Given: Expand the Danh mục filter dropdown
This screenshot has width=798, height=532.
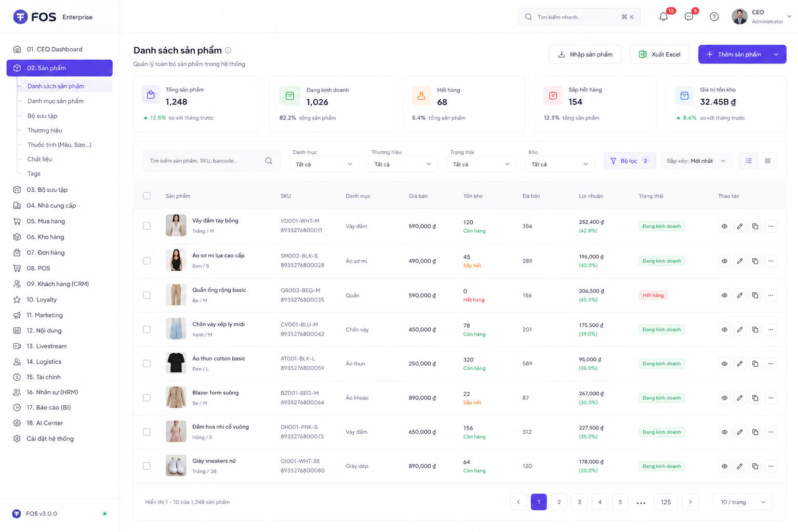Looking at the screenshot, I should (x=324, y=164).
